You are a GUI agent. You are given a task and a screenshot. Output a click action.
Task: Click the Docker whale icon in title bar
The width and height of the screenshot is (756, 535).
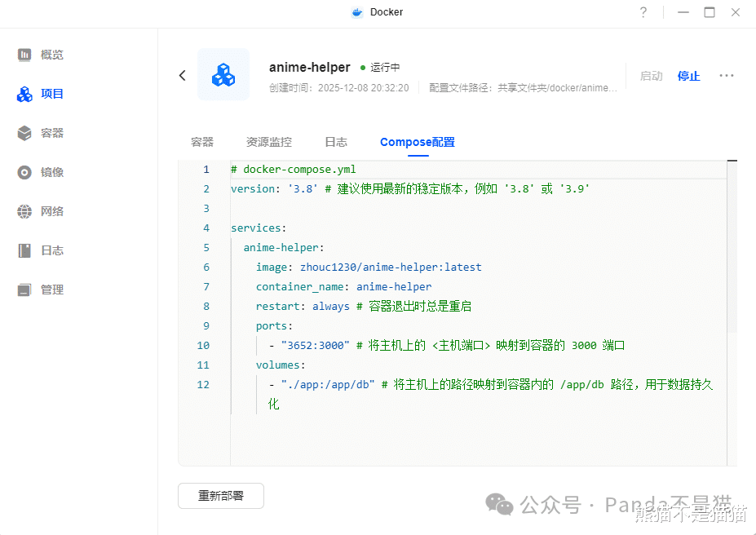point(356,12)
